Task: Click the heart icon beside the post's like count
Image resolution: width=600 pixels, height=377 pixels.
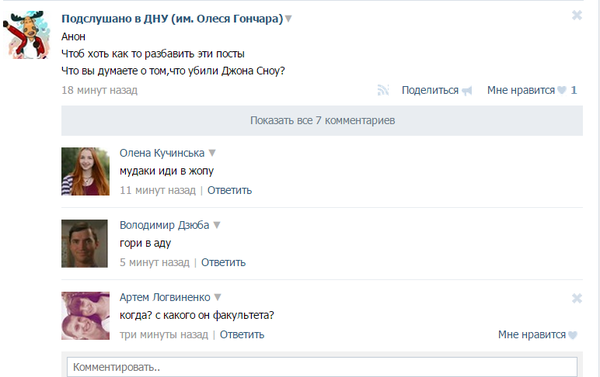Action: 562,90
